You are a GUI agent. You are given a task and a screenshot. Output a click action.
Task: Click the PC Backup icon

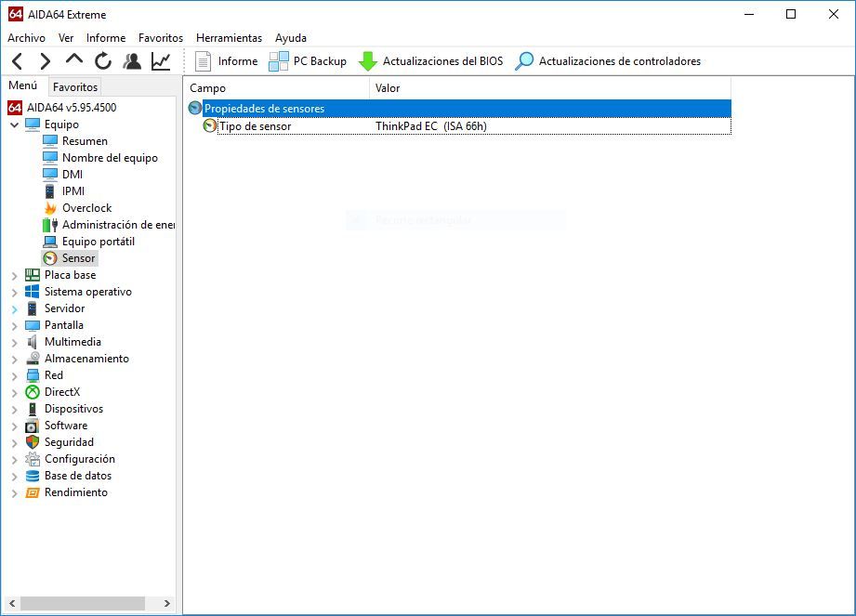(279, 61)
